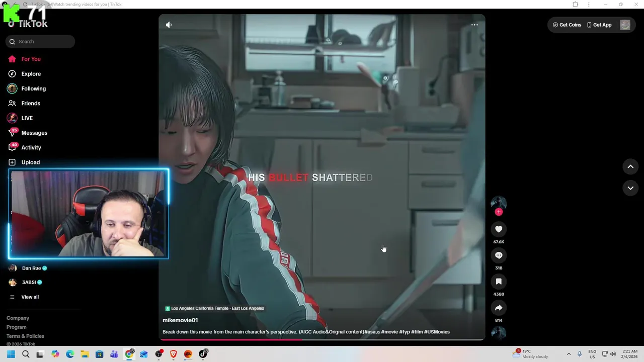Open File Explorer from the taskbar
The width and height of the screenshot is (644, 362).
(x=85, y=354)
